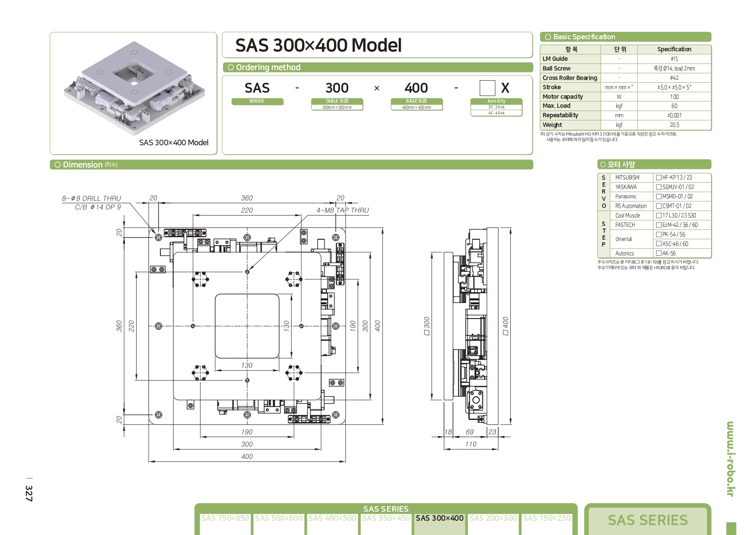This screenshot has width=756, height=535.
Task: Click the Cross Roller Bearing row label
Action: tap(570, 78)
